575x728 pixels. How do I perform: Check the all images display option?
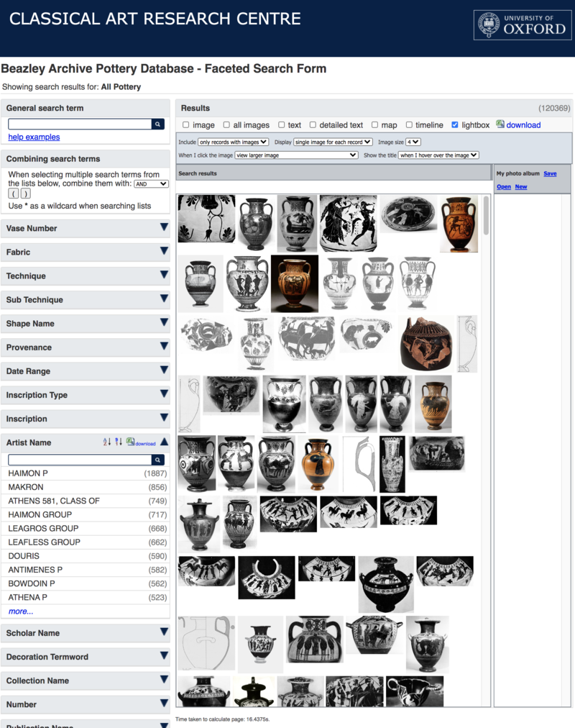(226, 125)
